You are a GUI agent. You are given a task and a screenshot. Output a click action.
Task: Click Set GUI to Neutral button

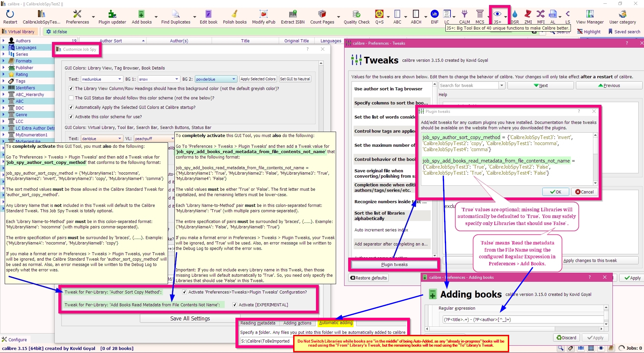[295, 79]
